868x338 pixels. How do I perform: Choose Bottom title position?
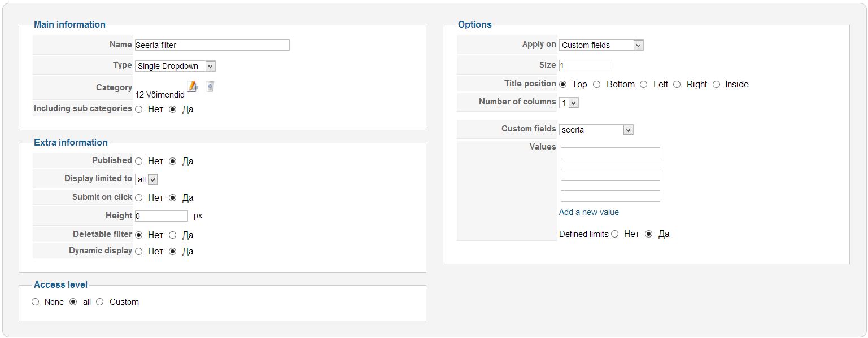(x=597, y=85)
